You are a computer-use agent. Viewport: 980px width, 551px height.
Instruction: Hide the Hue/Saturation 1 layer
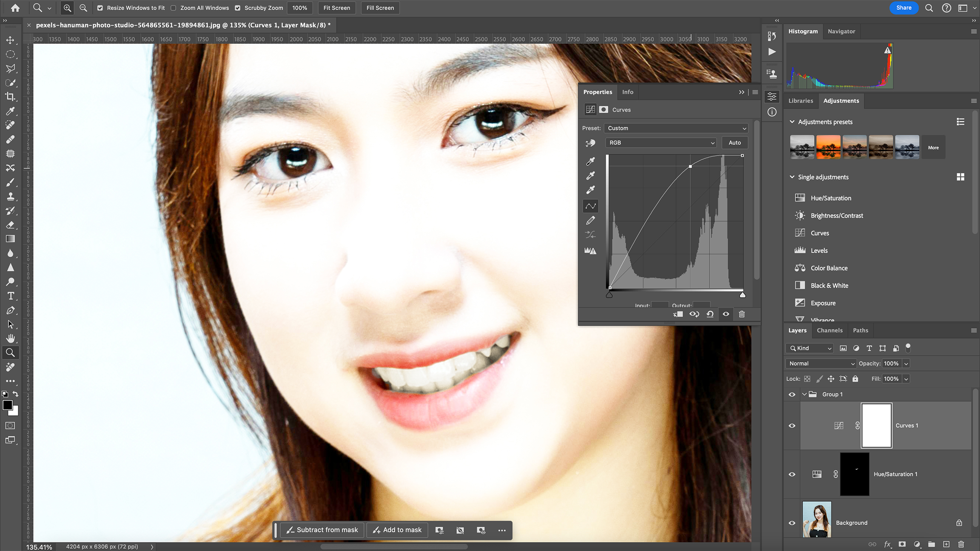tap(792, 474)
